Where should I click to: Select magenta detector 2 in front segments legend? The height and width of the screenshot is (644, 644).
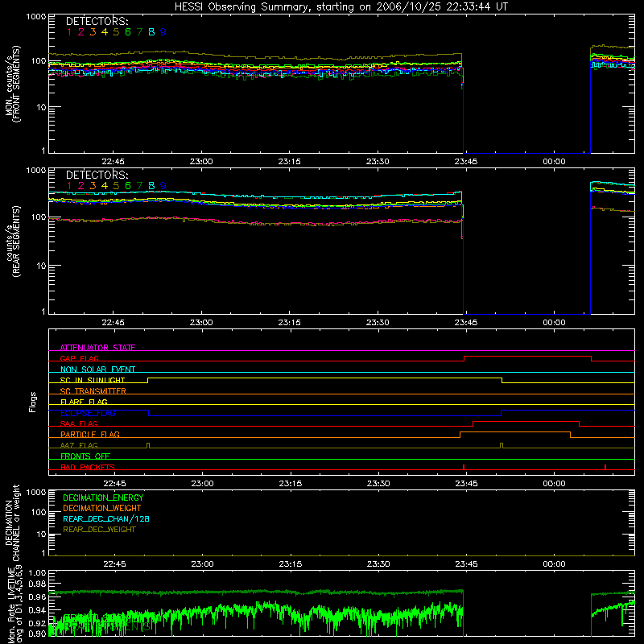pos(81,32)
